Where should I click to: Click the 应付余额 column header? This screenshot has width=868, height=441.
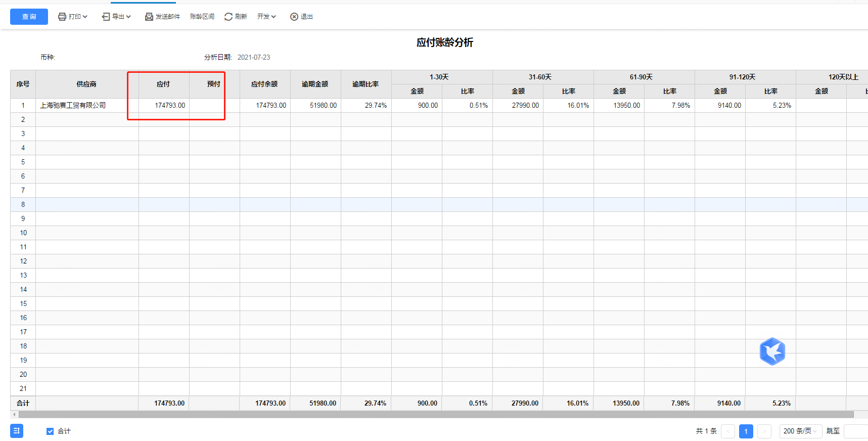pos(264,84)
